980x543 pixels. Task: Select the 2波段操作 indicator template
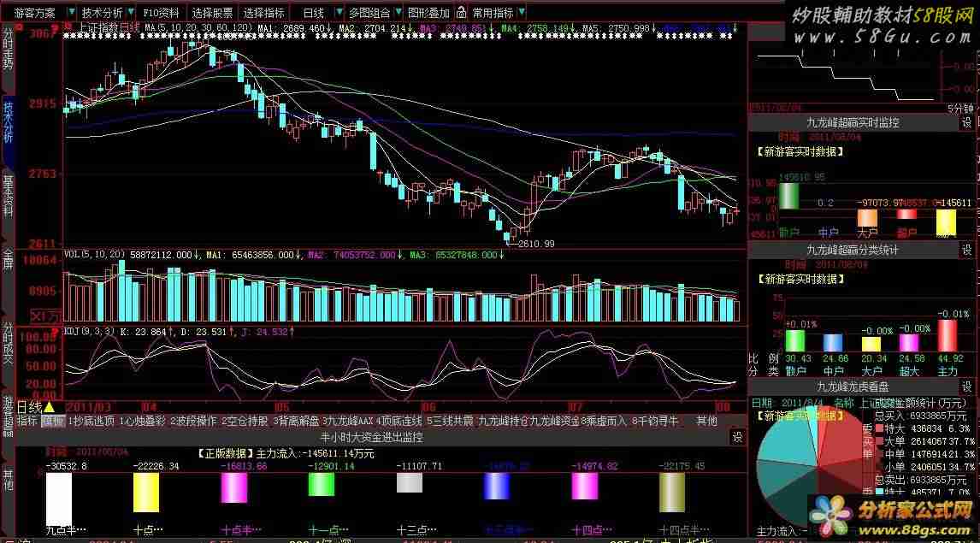point(193,422)
